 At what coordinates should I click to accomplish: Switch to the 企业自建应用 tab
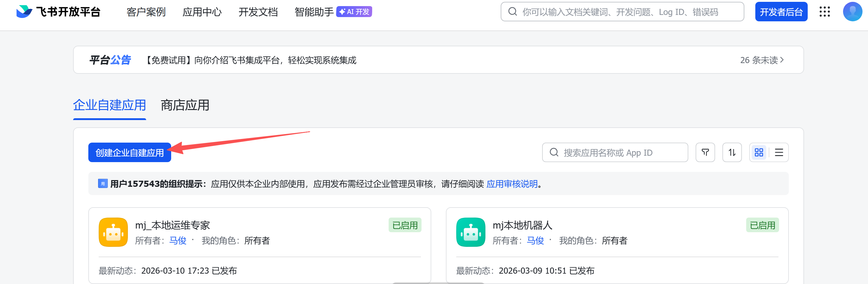click(110, 105)
